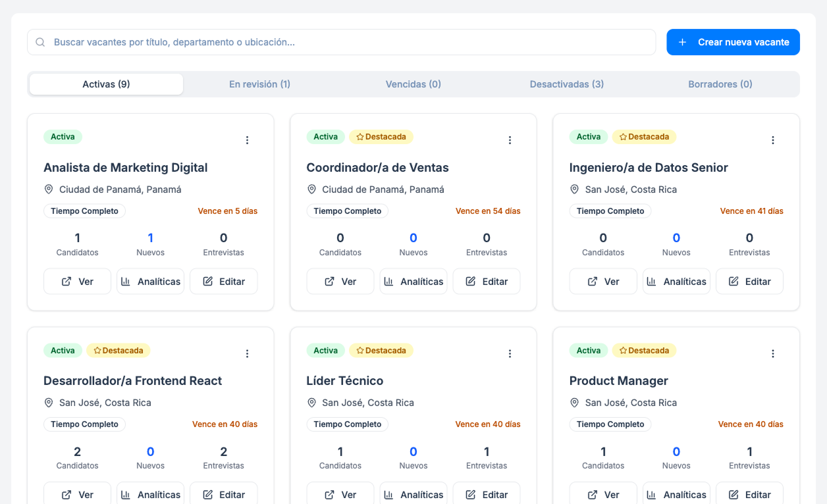Image resolution: width=827 pixels, height=504 pixels.
Task: Click Nuevos count on Analista de Marketing Digital
Action: [x=150, y=238]
